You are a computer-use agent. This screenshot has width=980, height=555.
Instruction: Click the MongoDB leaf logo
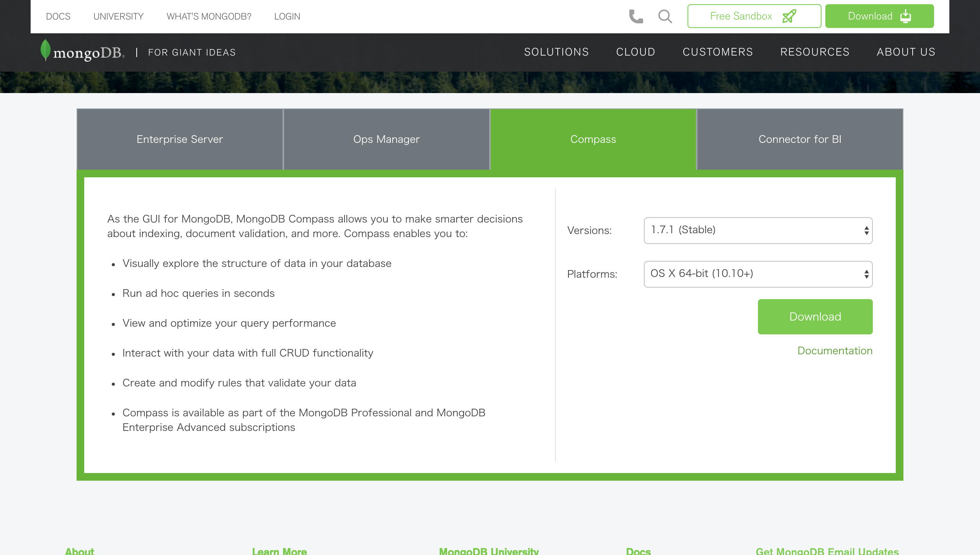46,50
